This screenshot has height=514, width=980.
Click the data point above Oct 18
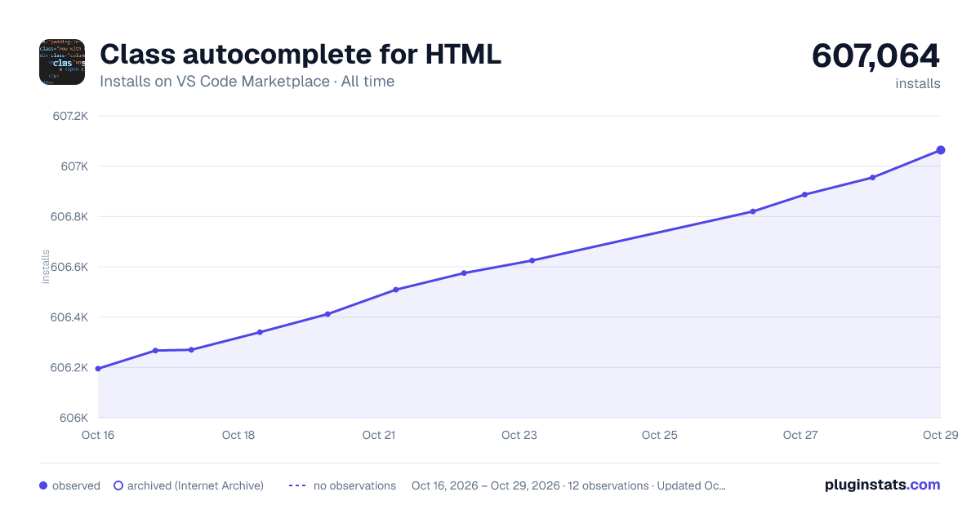click(260, 332)
